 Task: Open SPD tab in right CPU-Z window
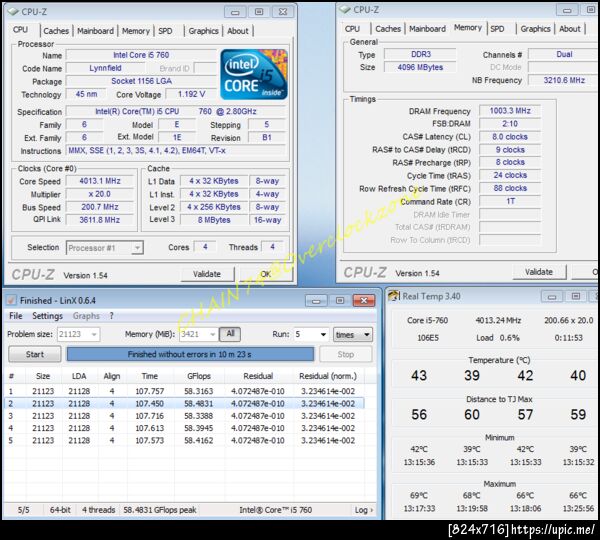point(497,29)
